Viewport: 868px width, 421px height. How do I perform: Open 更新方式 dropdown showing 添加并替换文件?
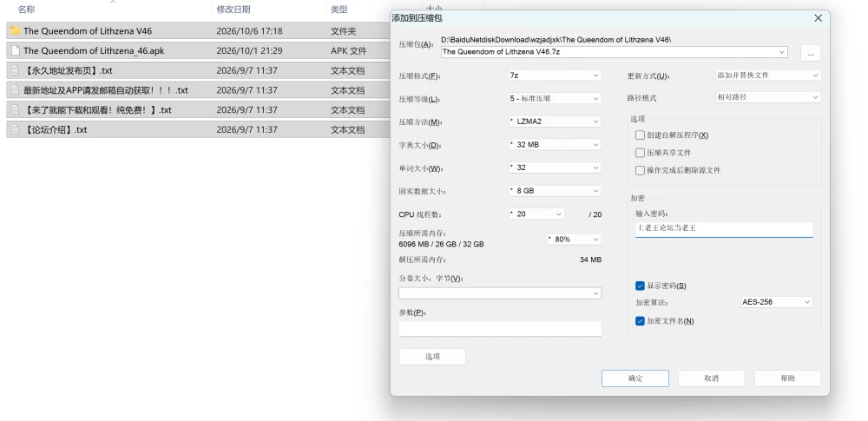click(768, 76)
